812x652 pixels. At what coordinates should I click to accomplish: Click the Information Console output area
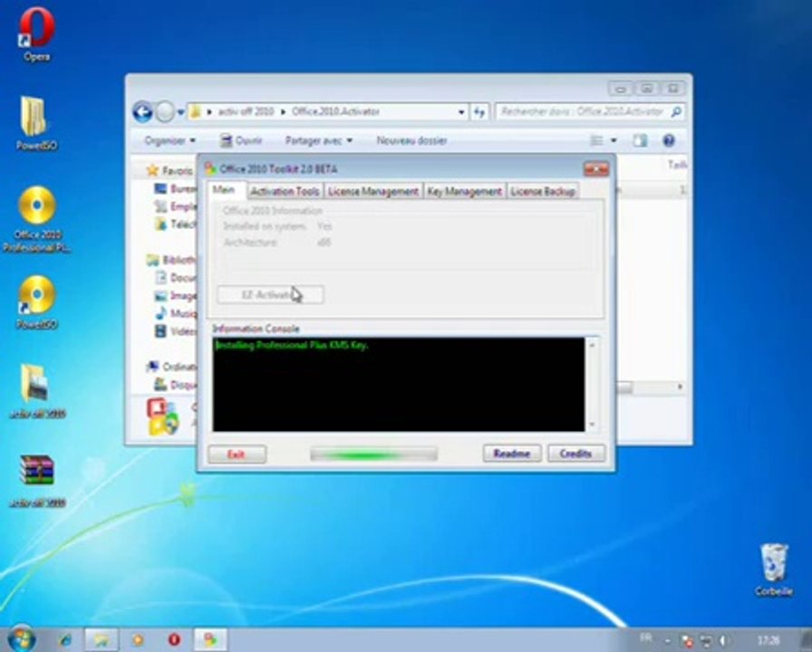398,384
